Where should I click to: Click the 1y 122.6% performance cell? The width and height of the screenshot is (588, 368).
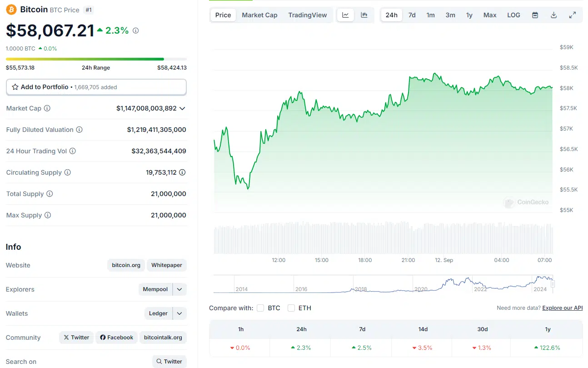pyautogui.click(x=547, y=348)
